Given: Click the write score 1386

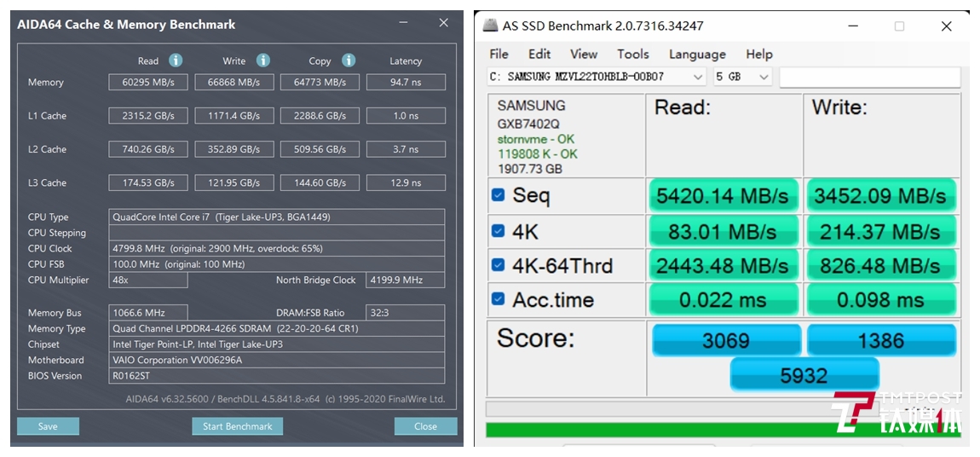Looking at the screenshot, I should (881, 341).
